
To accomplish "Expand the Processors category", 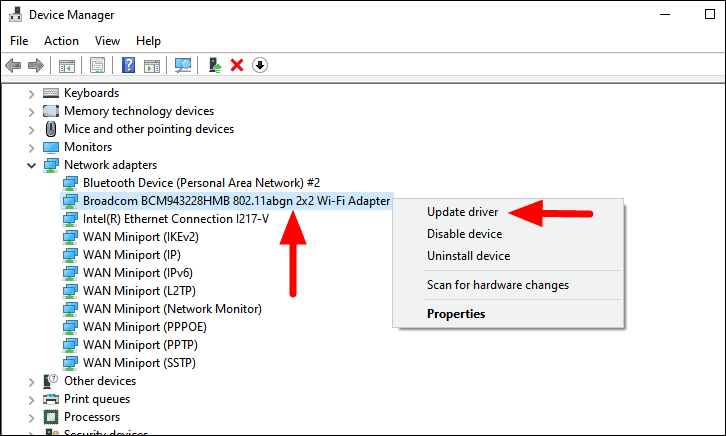I will pos(31,418).
